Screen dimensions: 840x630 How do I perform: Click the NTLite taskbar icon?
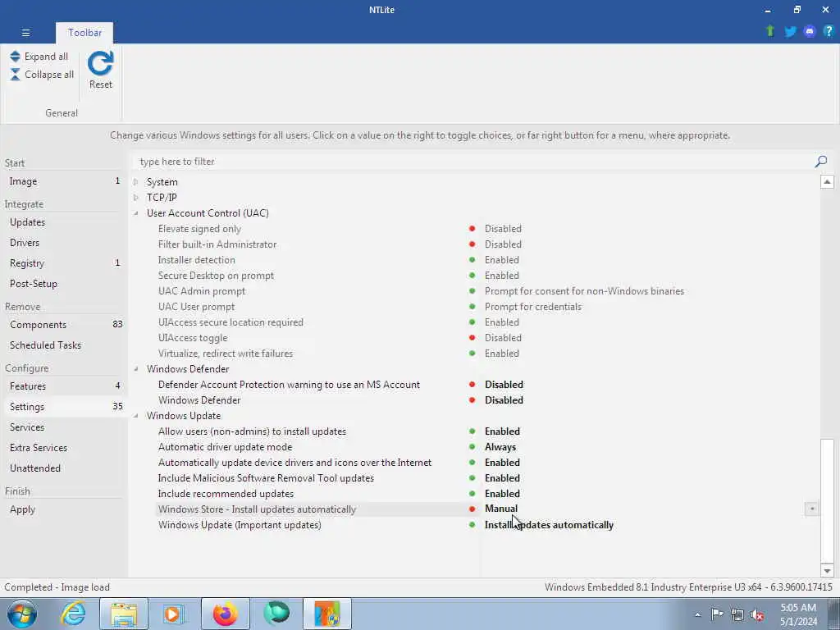tap(327, 614)
